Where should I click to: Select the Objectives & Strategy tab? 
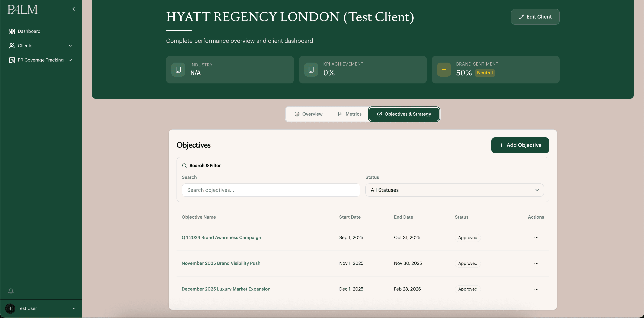click(x=404, y=114)
